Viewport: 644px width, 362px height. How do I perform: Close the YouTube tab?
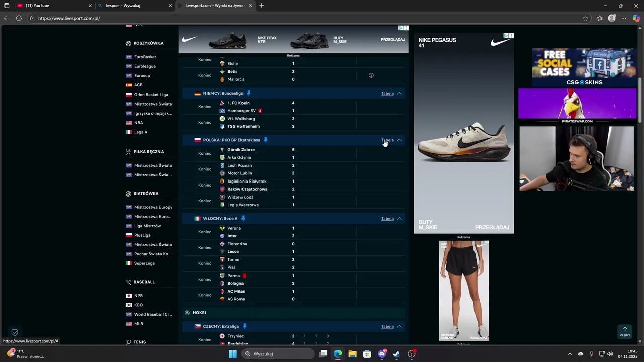(x=90, y=6)
